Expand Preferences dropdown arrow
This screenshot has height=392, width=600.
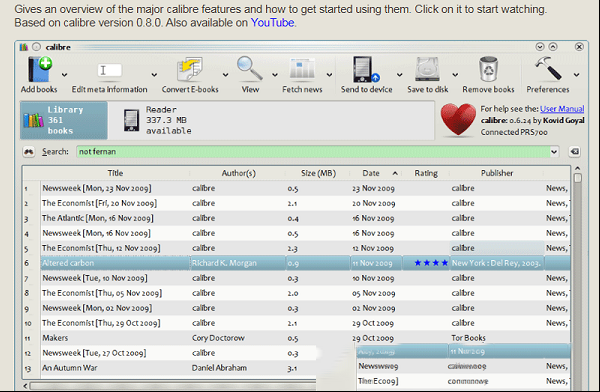pos(576,75)
